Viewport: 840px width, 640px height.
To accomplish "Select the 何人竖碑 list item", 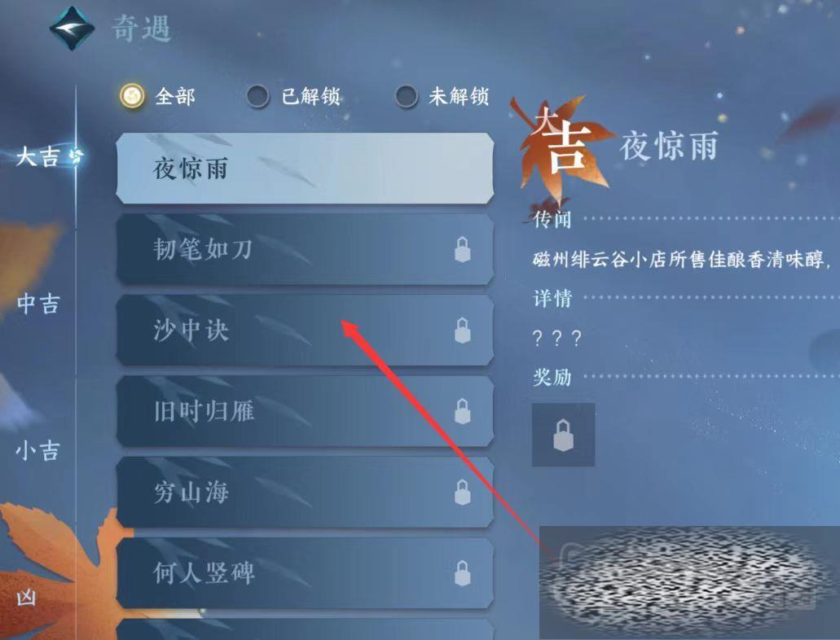I will [x=304, y=573].
